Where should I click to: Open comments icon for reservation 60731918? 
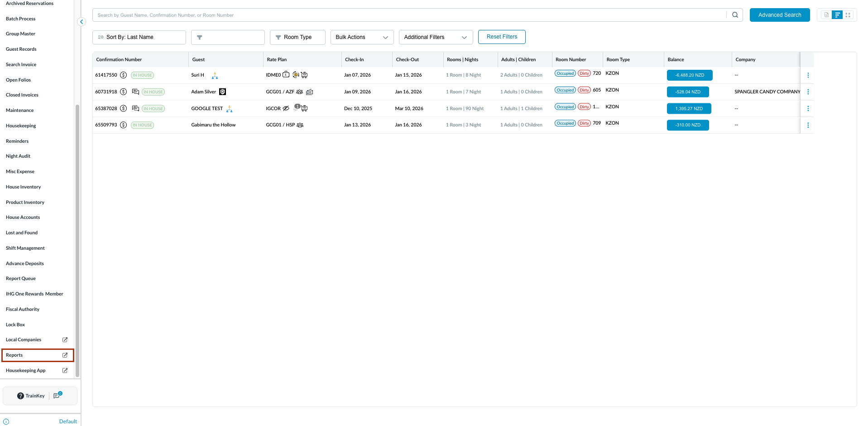click(x=135, y=92)
